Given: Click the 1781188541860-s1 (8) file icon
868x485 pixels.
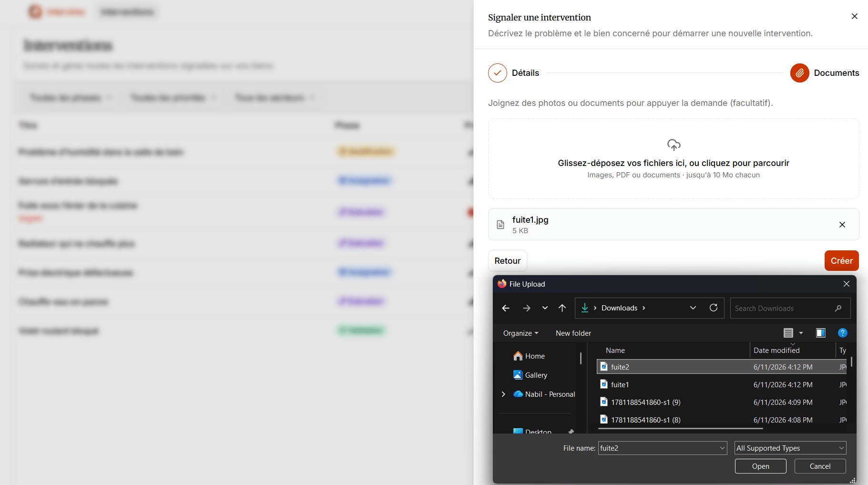Looking at the screenshot, I should click(603, 419).
